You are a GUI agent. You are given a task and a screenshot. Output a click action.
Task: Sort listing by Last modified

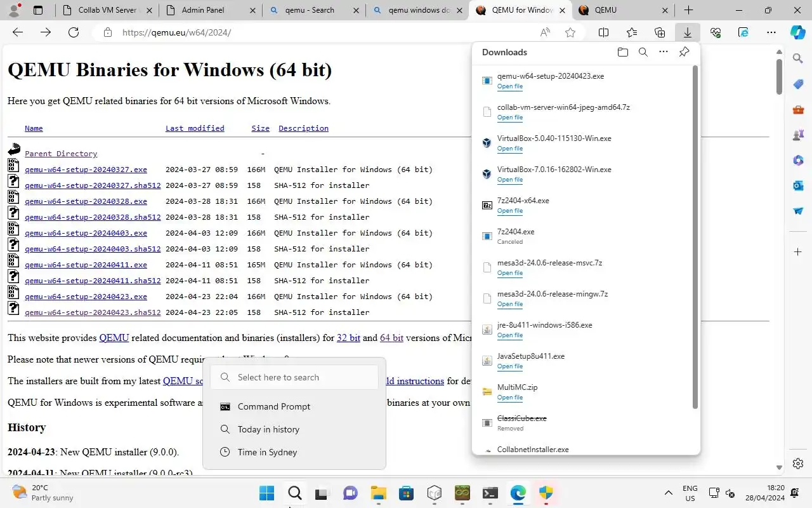pyautogui.click(x=195, y=128)
